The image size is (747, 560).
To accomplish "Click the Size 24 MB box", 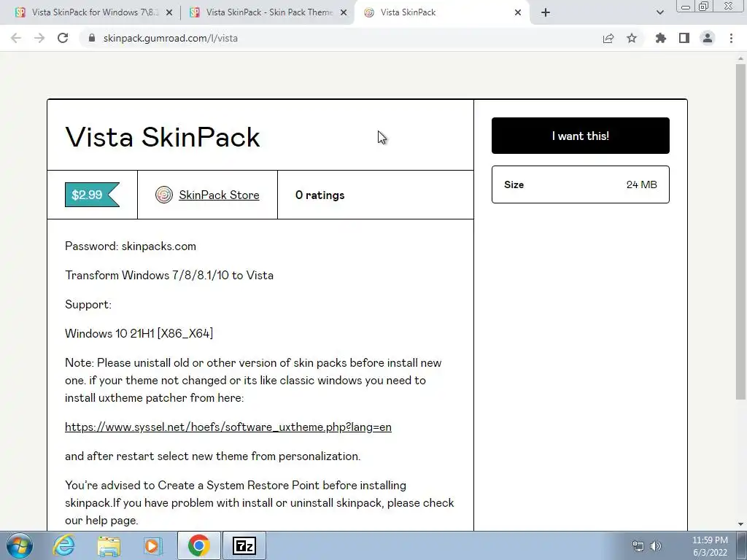I will click(580, 184).
